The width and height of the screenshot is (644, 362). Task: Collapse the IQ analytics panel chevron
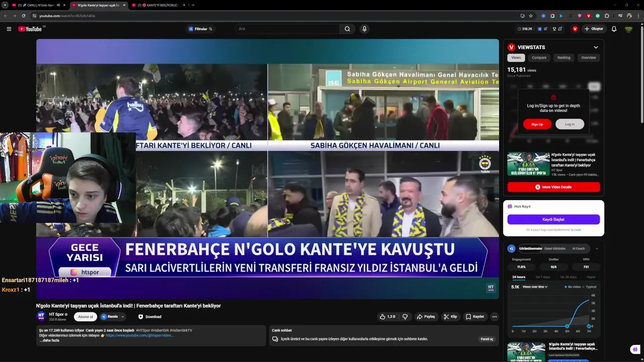coord(597,248)
